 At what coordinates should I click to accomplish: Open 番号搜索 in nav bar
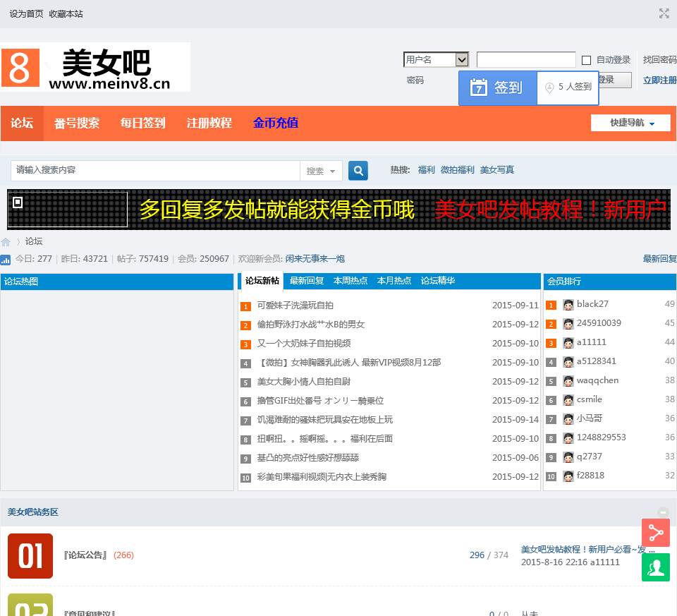tap(77, 123)
